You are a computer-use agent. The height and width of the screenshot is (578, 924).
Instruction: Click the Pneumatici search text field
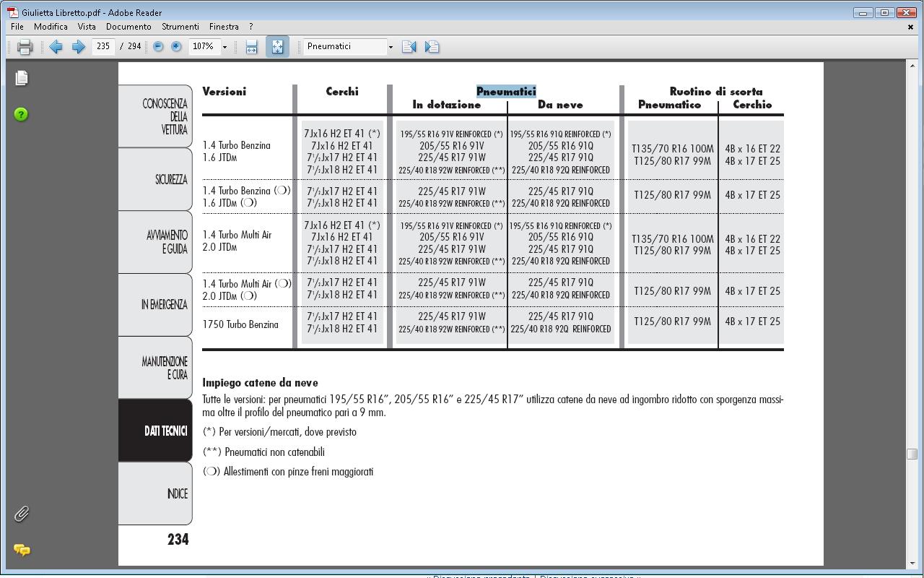(x=344, y=46)
